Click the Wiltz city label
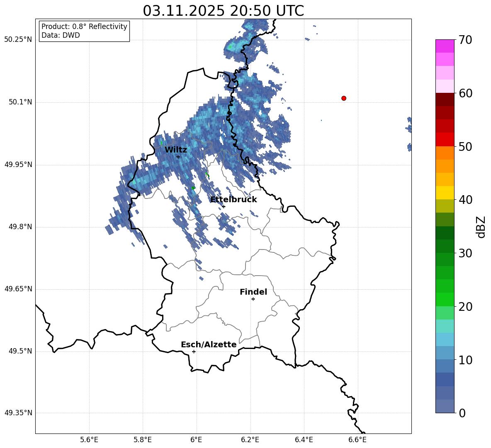 tap(176, 150)
